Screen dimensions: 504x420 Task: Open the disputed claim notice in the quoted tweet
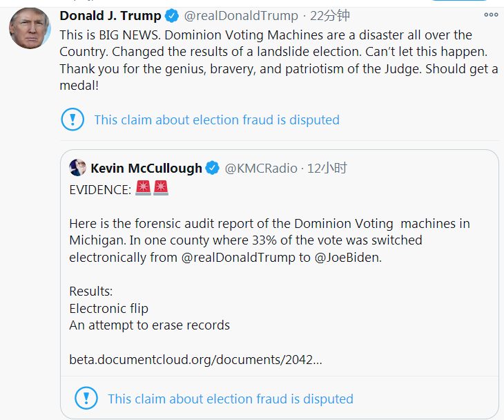point(231,399)
